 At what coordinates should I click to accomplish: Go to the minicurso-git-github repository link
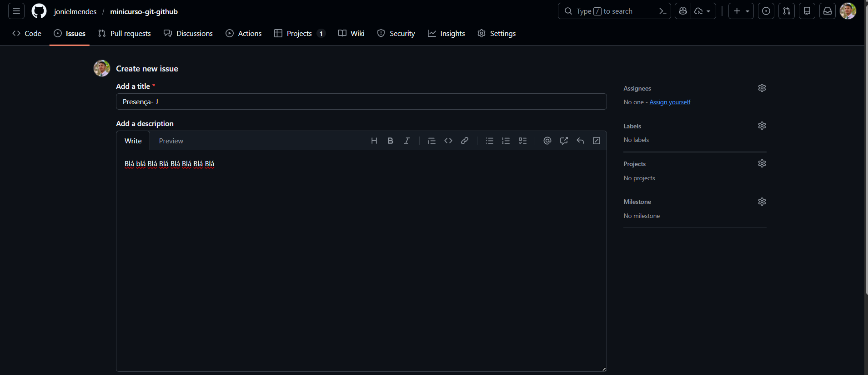tap(144, 12)
